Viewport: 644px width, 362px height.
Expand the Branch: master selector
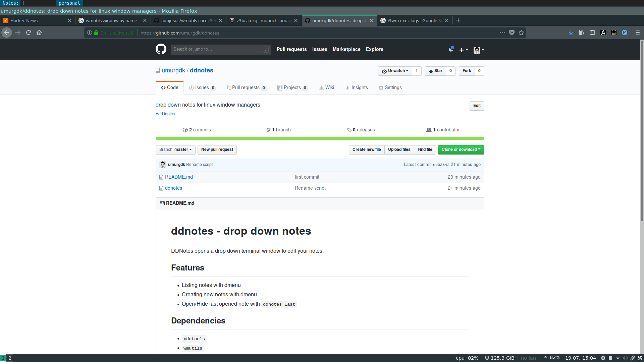(175, 149)
